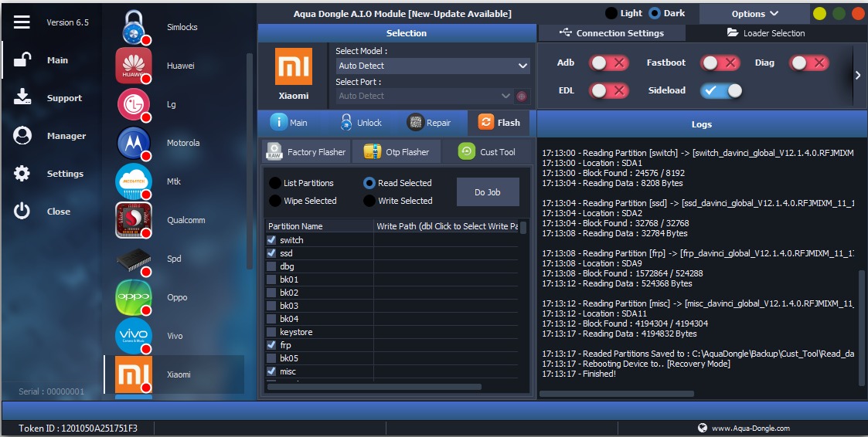This screenshot has height=437, width=868.
Task: Click the Close power icon
Action: pos(22,211)
